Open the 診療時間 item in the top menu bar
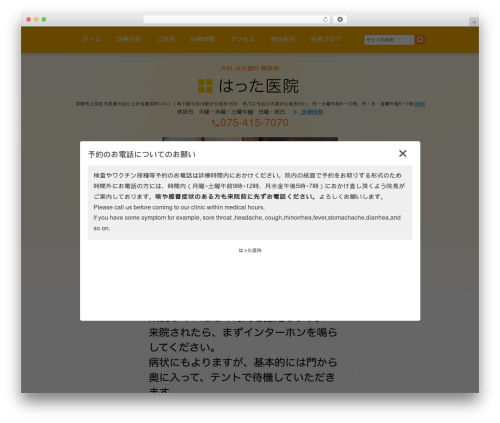This screenshot has width=500, height=423. point(202,39)
